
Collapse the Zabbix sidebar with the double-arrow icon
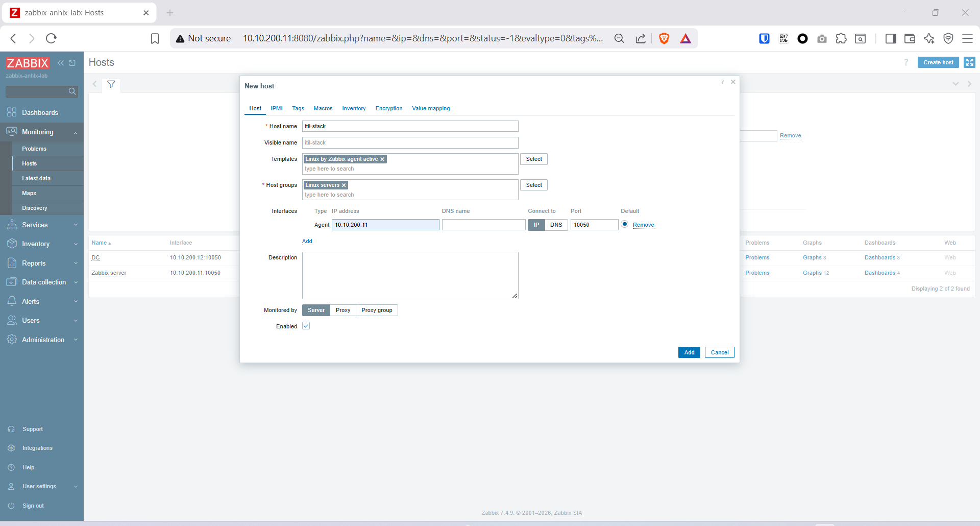coord(61,63)
